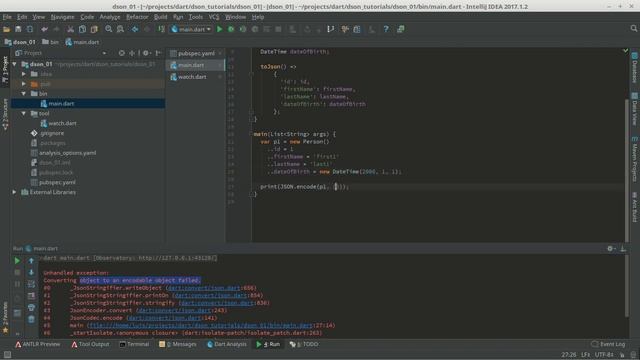Click the Build project icon
The image size is (640, 360).
[162, 29]
